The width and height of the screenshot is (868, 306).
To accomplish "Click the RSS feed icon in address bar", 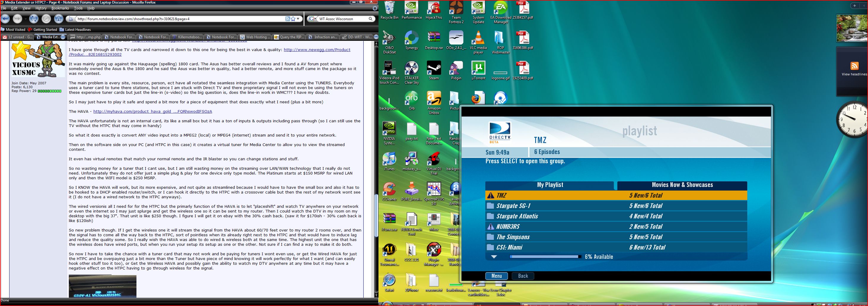I will pyautogui.click(x=287, y=19).
